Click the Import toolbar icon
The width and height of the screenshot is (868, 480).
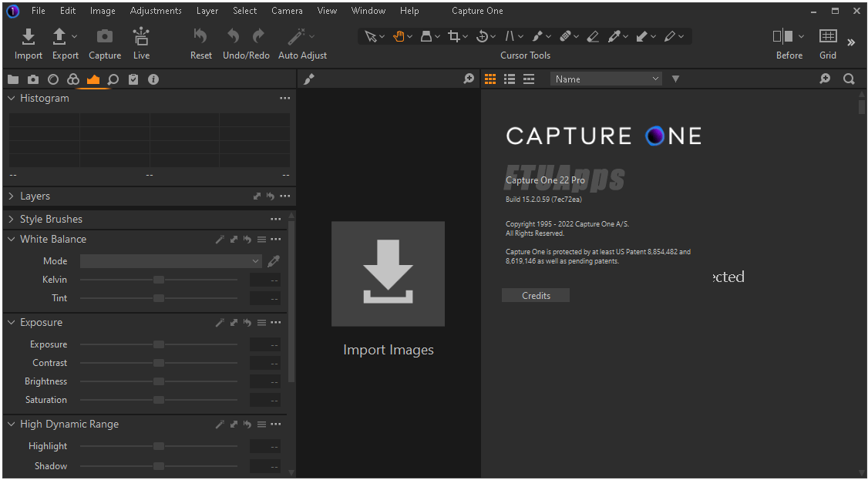pyautogui.click(x=29, y=44)
